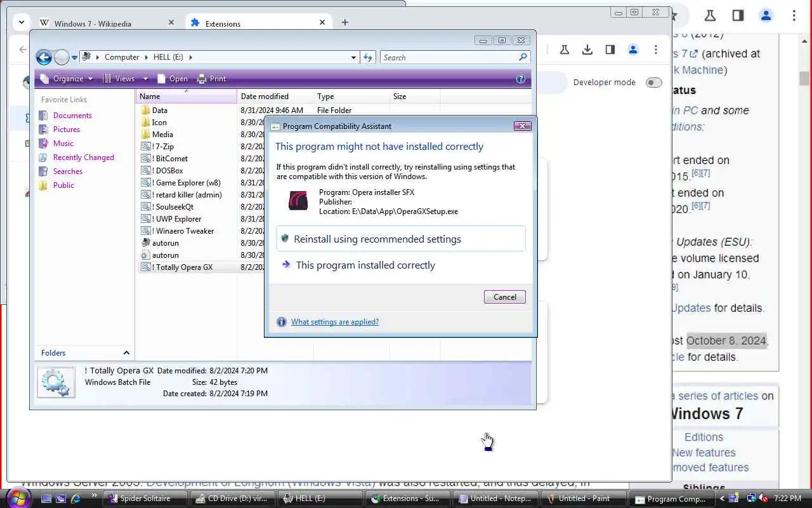
Task: Click Computer in the breadcrumb
Action: click(x=122, y=57)
